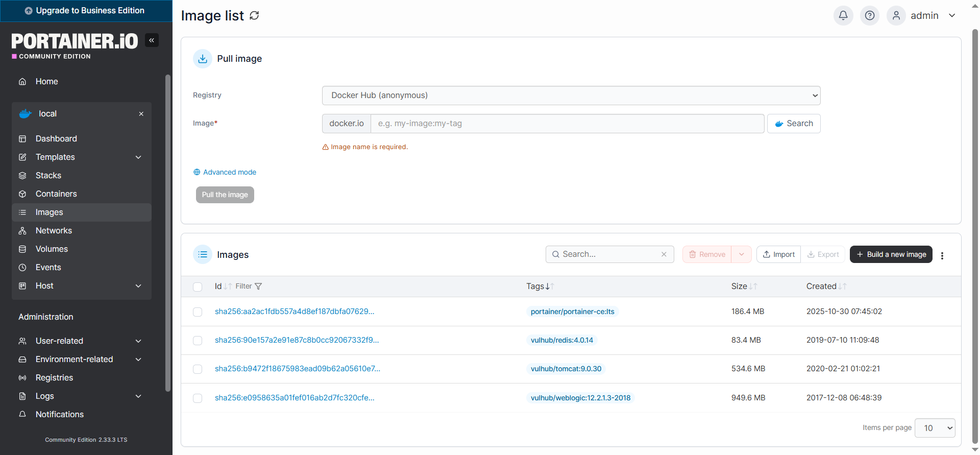The width and height of the screenshot is (980, 455).
Task: Click the Id column Filter funnel icon
Action: click(258, 286)
